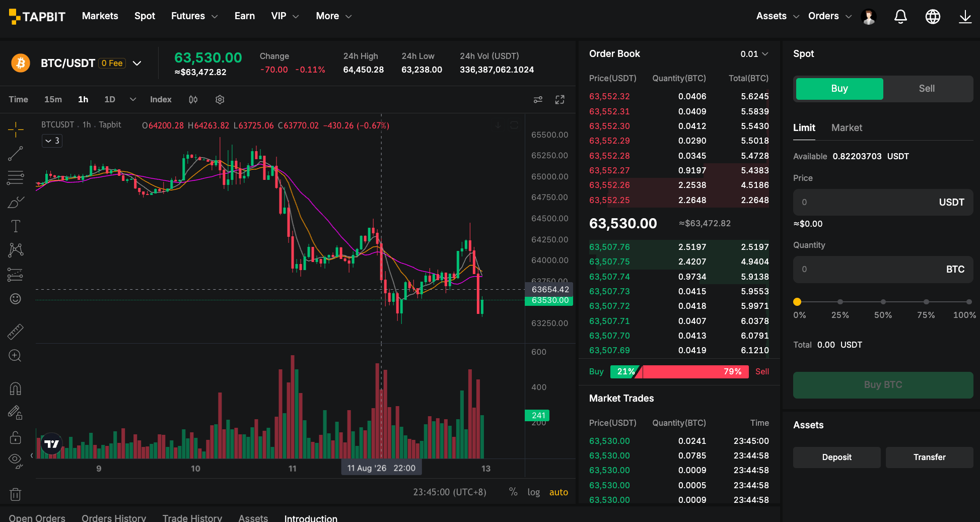Open the Introduction tab

coord(311,518)
